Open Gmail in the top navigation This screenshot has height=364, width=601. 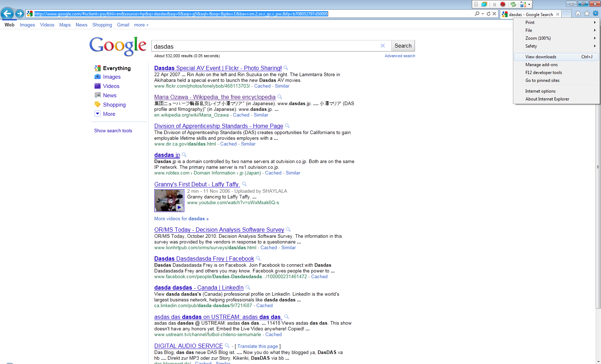tap(123, 25)
